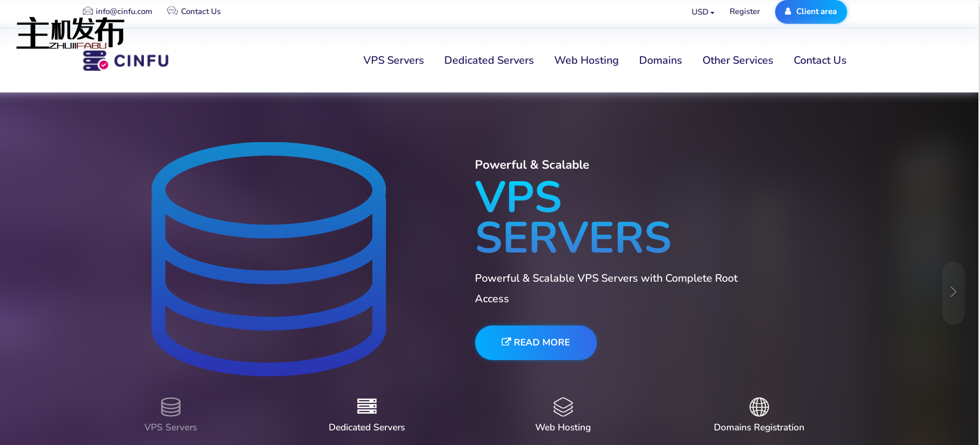Open the VPS Servers navigation menu
The height and width of the screenshot is (445, 980).
coord(393,61)
